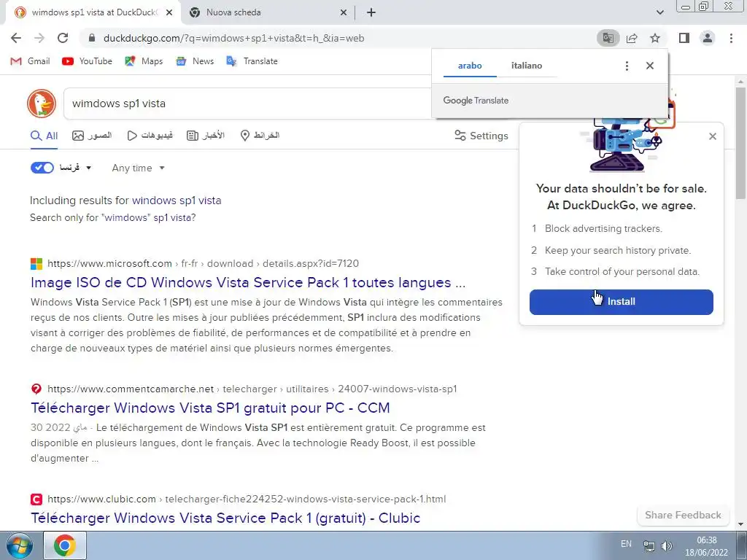Open the tab search dropdown arrow
Image resolution: width=747 pixels, height=560 pixels.
[x=659, y=12]
